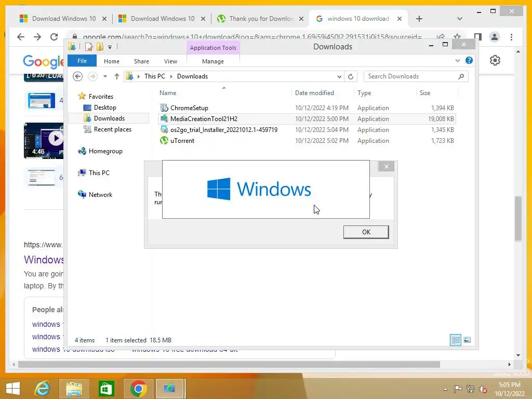Open the Manage ribbon tab
The image size is (532, 399).
212,61
